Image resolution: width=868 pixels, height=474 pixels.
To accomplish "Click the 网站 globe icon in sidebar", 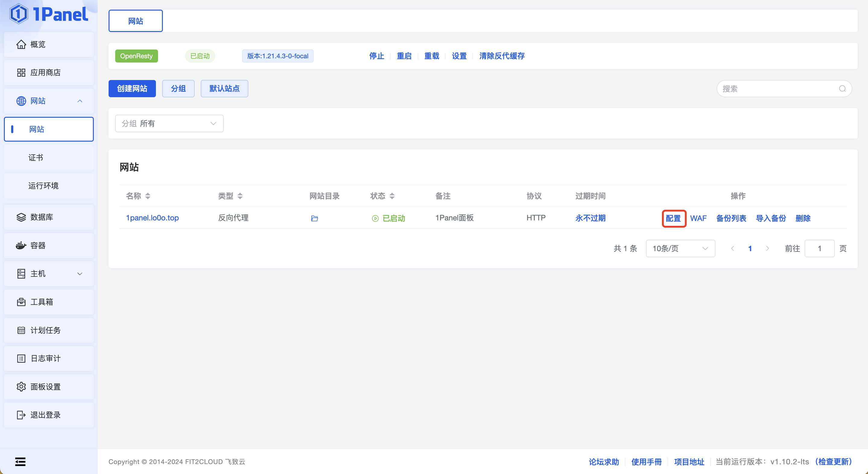I will pos(21,101).
